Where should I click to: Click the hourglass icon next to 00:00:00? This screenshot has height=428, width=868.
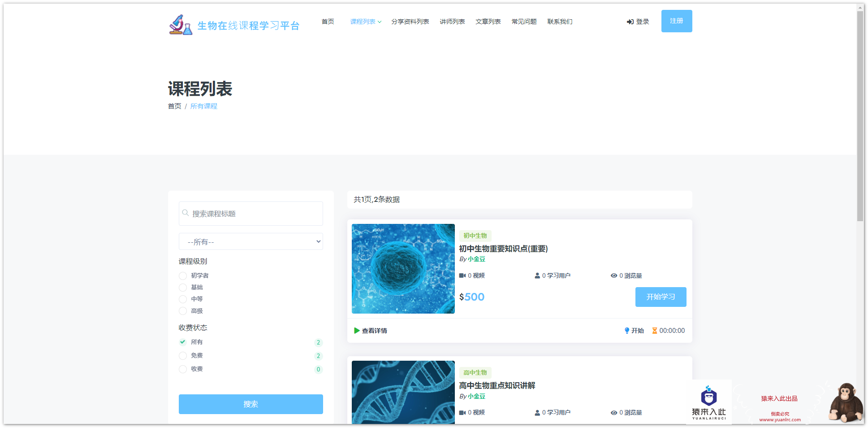click(655, 331)
